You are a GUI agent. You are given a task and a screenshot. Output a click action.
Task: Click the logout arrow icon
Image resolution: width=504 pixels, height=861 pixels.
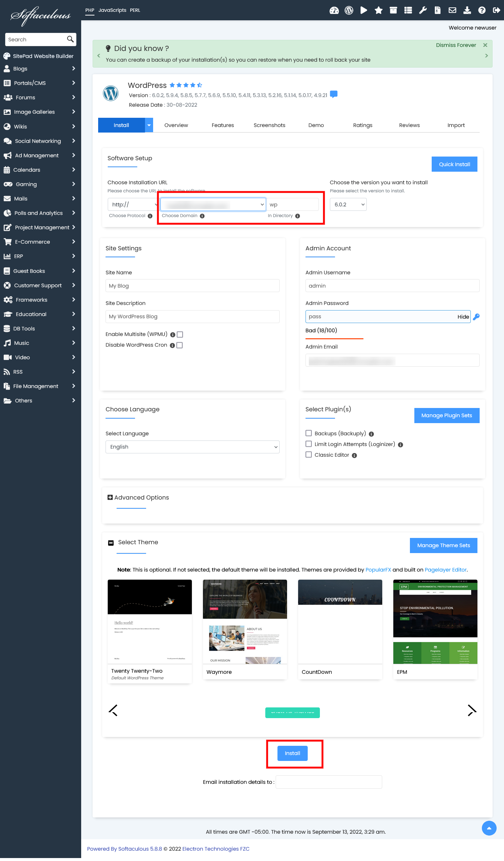(496, 10)
